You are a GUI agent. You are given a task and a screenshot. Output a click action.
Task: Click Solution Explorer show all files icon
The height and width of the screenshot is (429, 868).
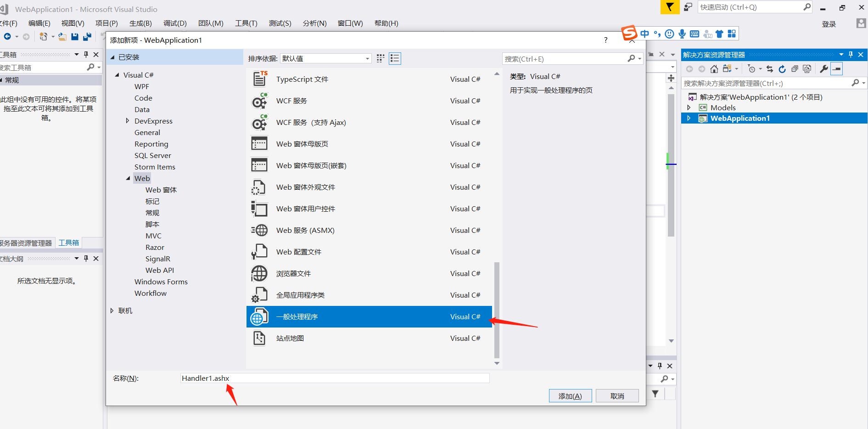(807, 69)
